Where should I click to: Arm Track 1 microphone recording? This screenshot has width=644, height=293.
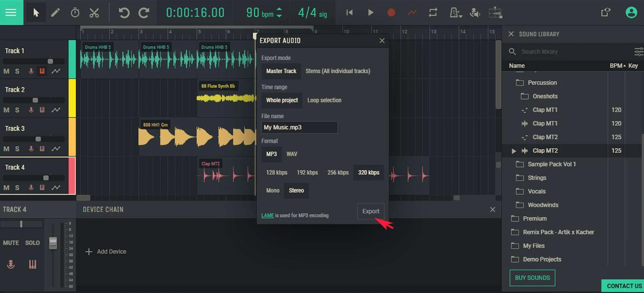(x=31, y=71)
